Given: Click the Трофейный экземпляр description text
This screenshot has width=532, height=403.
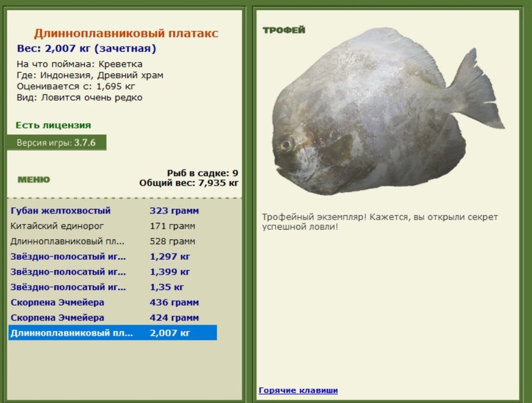Looking at the screenshot, I should (x=380, y=221).
